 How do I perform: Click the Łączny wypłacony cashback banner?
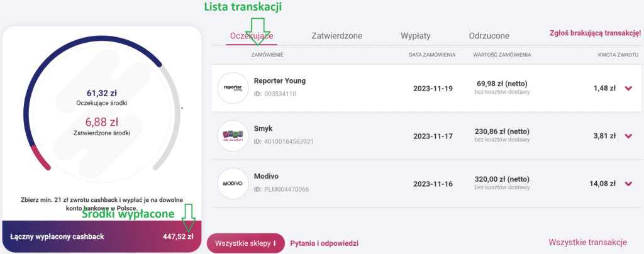pyautogui.click(x=101, y=236)
